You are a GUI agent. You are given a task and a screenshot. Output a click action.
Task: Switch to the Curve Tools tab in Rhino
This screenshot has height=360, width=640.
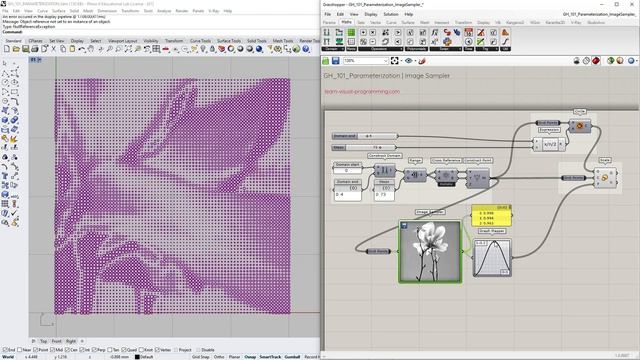pos(200,41)
